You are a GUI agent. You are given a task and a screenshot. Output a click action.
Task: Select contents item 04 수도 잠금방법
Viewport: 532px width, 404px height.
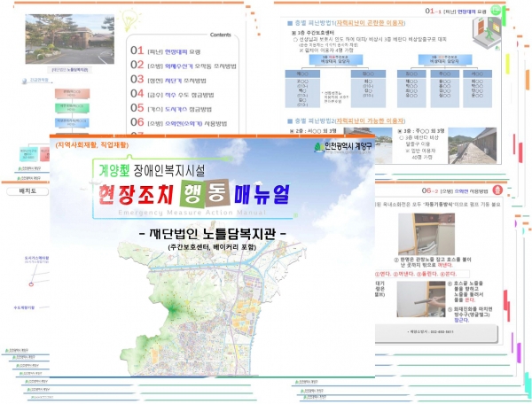tap(172, 94)
